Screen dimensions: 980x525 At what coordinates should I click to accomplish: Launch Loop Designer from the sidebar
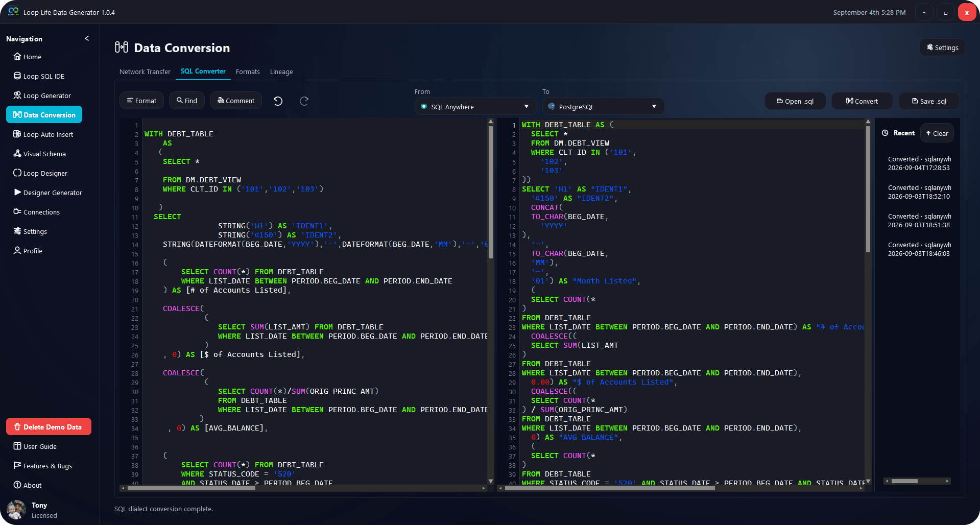tap(40, 173)
